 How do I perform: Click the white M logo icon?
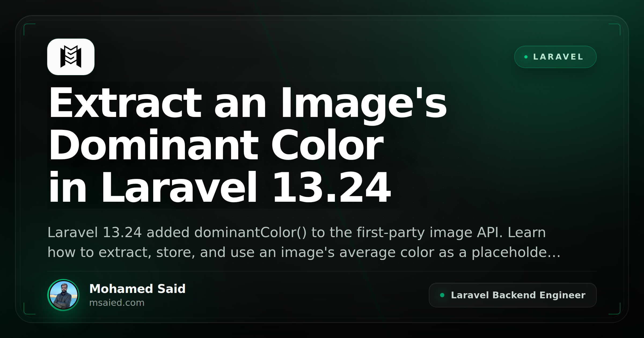click(71, 57)
